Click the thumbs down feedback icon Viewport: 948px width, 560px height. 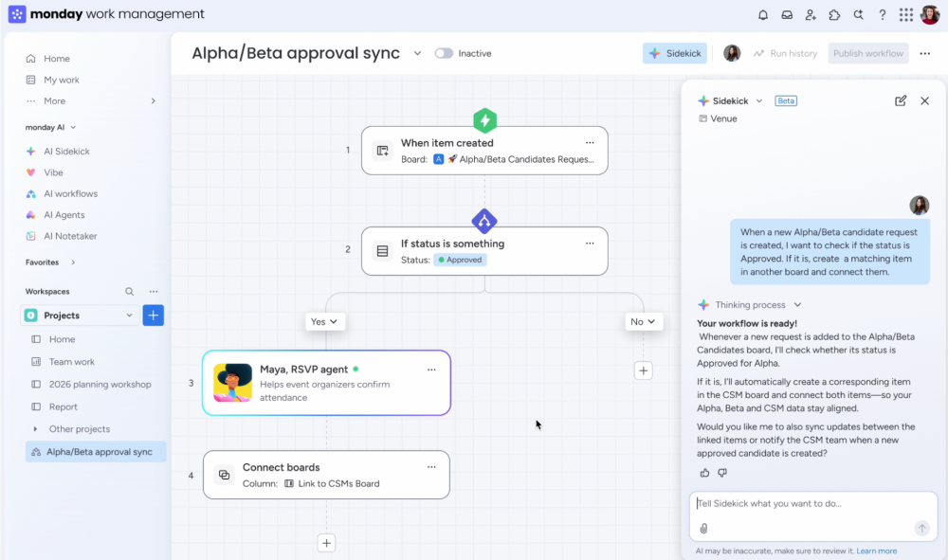[722, 473]
